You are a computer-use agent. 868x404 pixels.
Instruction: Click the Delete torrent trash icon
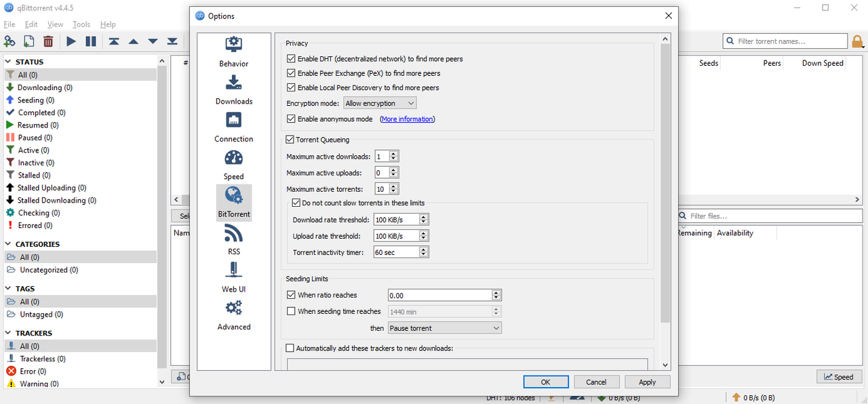tap(48, 41)
